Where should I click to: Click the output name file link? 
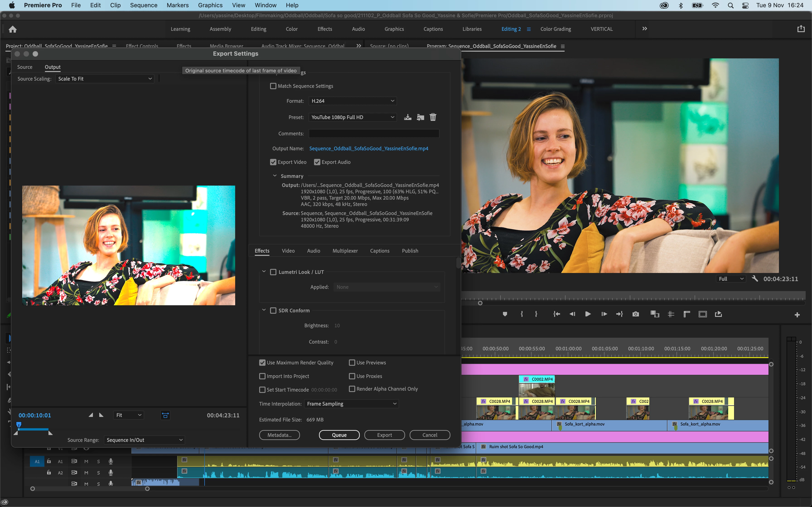pyautogui.click(x=368, y=148)
